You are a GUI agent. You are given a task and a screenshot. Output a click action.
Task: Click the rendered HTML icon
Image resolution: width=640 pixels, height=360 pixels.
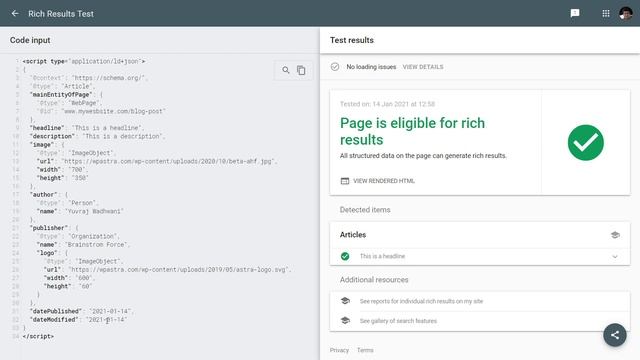[x=345, y=181]
